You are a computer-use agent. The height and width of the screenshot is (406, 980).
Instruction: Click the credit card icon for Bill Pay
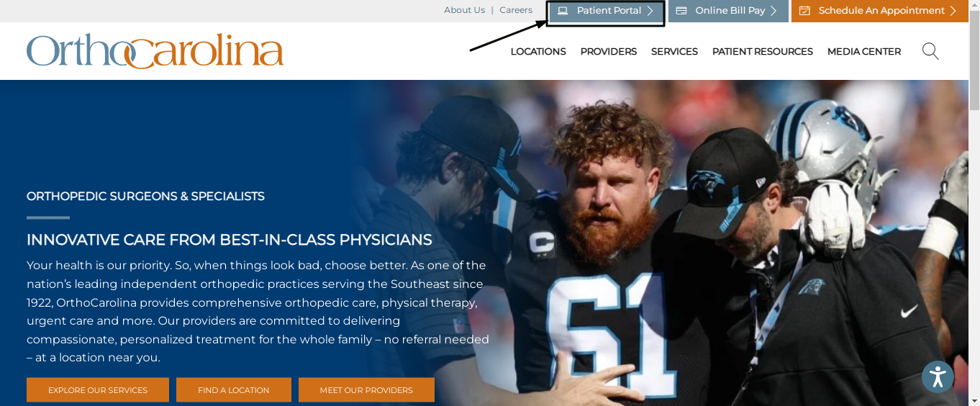click(681, 11)
